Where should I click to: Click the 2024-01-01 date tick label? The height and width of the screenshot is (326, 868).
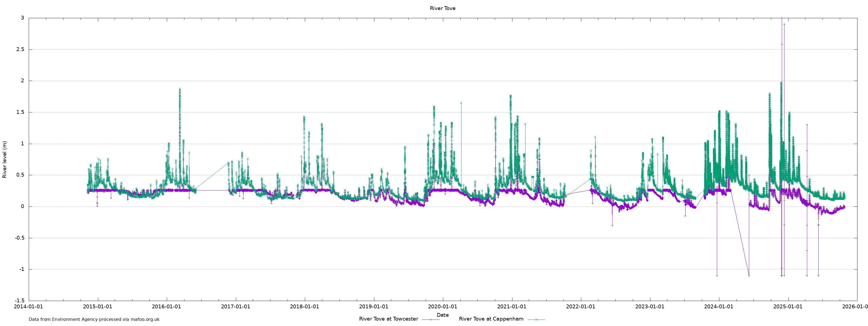[x=719, y=307]
